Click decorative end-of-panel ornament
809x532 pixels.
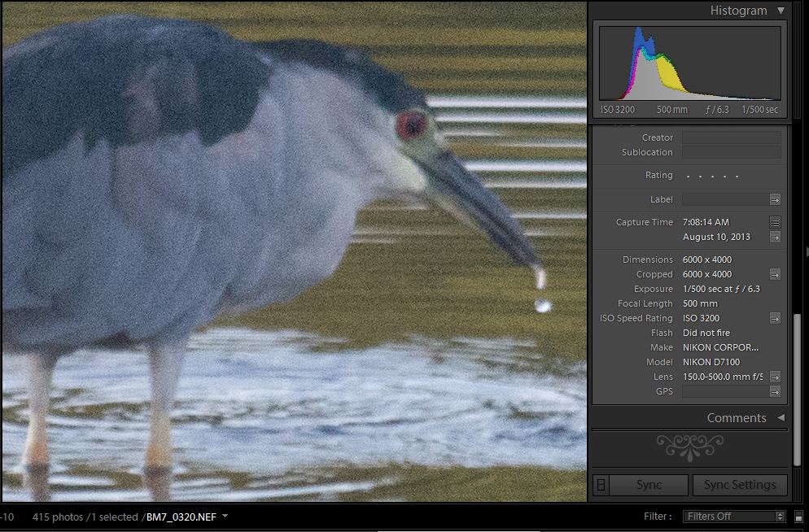tap(689, 446)
